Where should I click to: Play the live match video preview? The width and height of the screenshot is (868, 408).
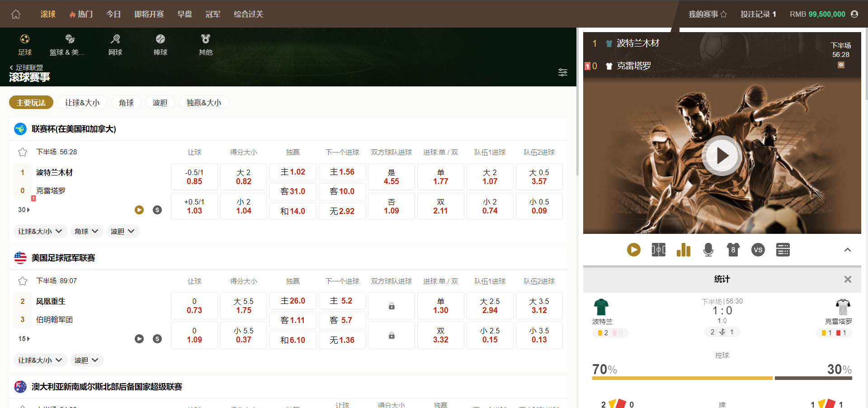point(722,156)
